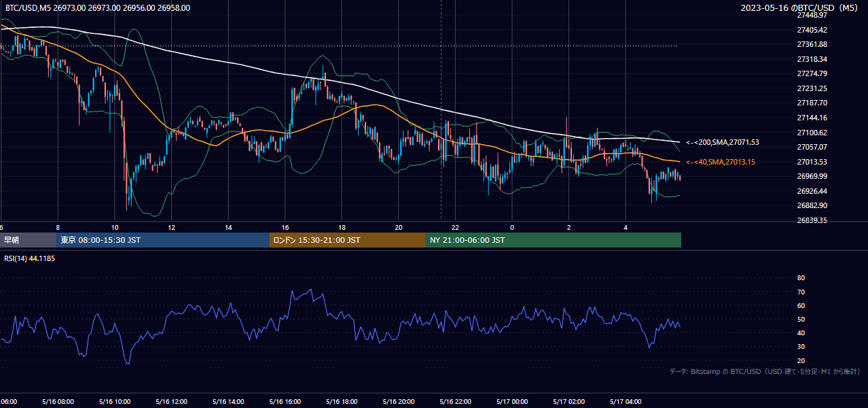Viewport: 868px width, 408px height.
Task: Click the 早朝 session bar
Action: (28, 240)
